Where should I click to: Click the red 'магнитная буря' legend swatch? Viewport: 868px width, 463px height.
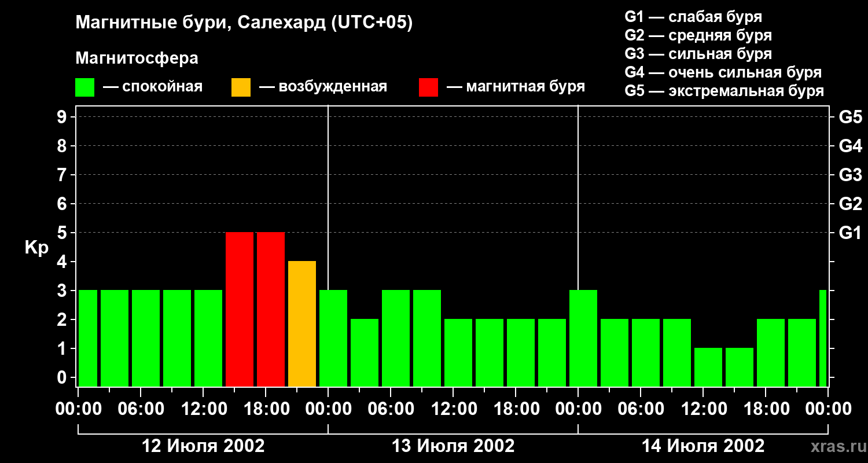click(x=429, y=87)
